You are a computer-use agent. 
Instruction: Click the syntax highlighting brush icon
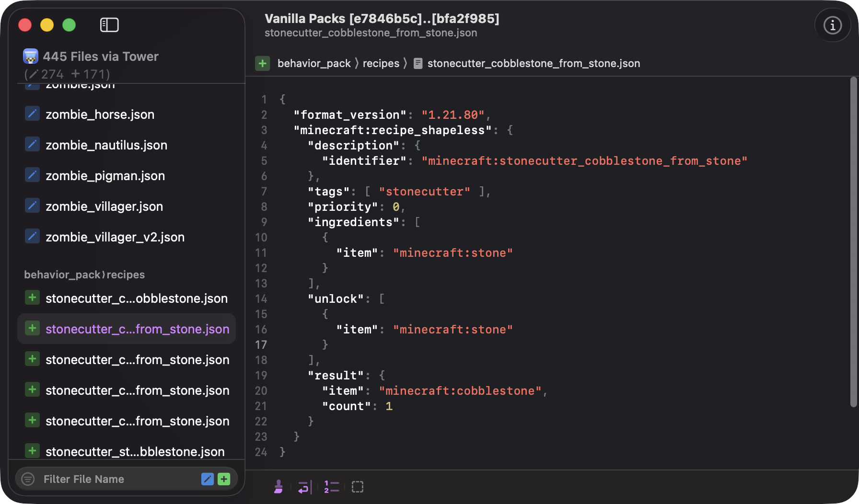(x=279, y=487)
